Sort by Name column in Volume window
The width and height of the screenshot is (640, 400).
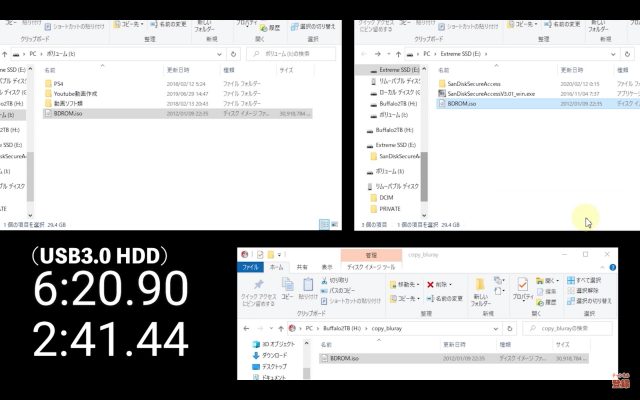50,70
